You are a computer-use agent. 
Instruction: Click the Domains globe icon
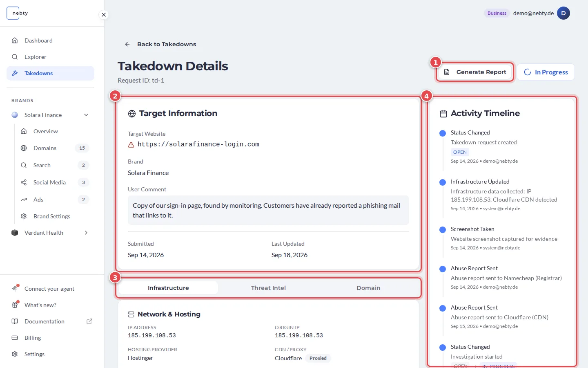coord(24,148)
